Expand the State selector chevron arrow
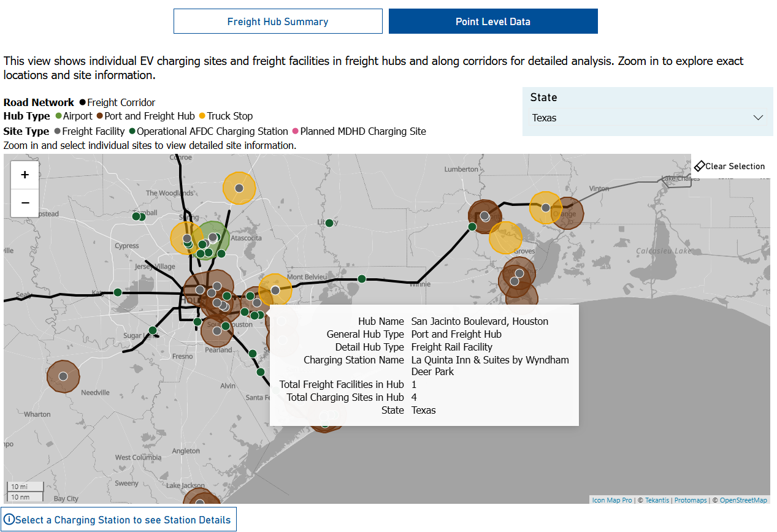The width and height of the screenshot is (777, 532). coord(758,118)
